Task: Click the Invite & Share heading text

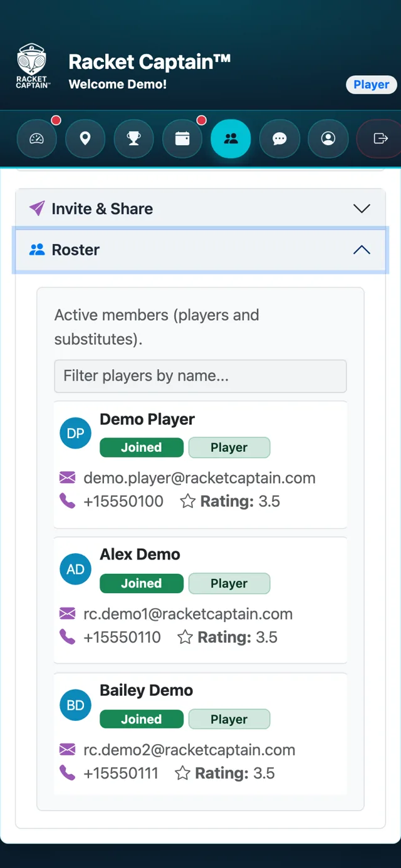Action: [102, 208]
